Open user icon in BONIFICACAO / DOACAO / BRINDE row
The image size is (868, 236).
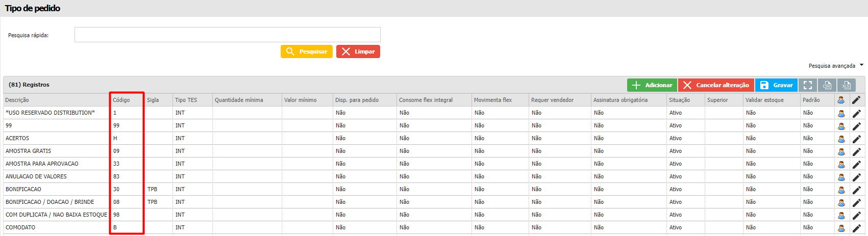pos(841,202)
